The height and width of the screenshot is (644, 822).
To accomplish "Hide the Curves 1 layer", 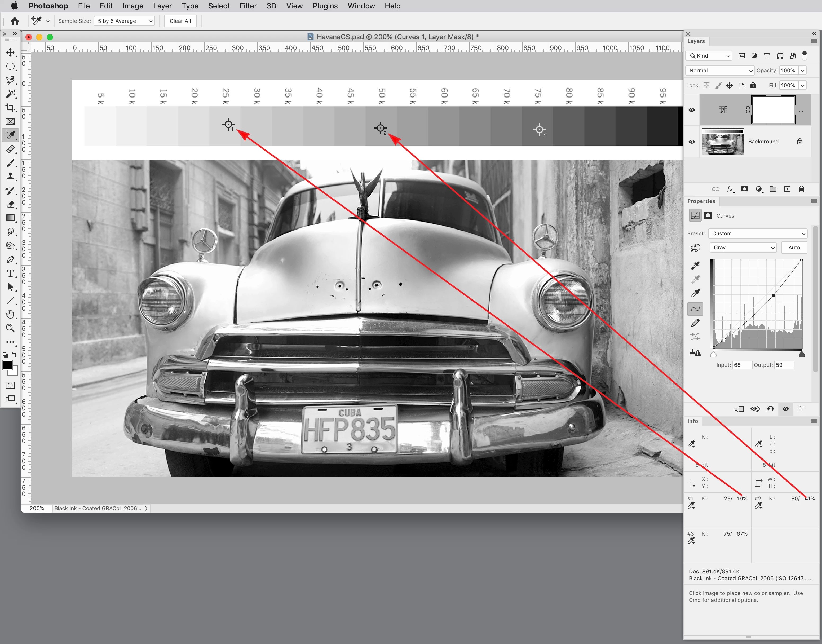I will point(692,110).
